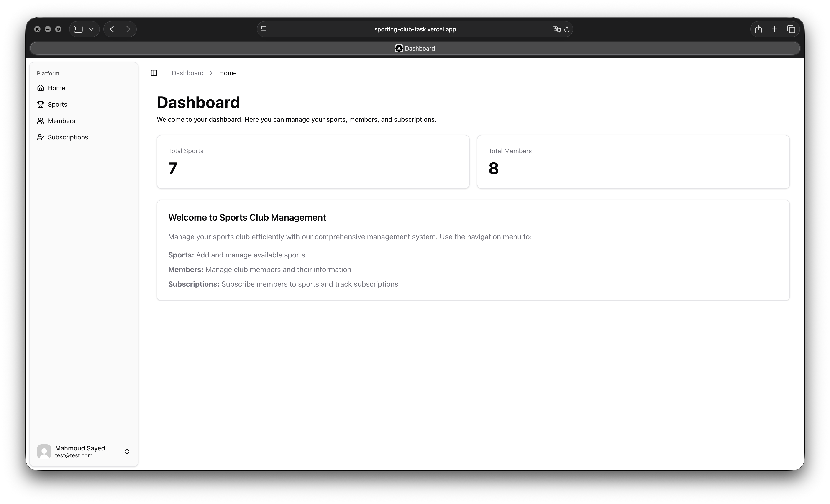Click the page reload icon in address bar

[567, 29]
